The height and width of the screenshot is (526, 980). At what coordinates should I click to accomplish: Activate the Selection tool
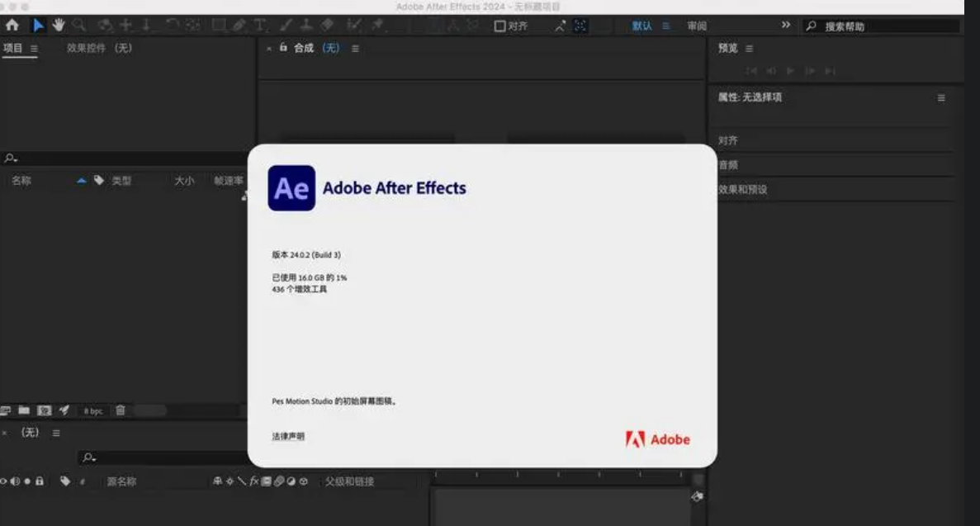(x=37, y=26)
